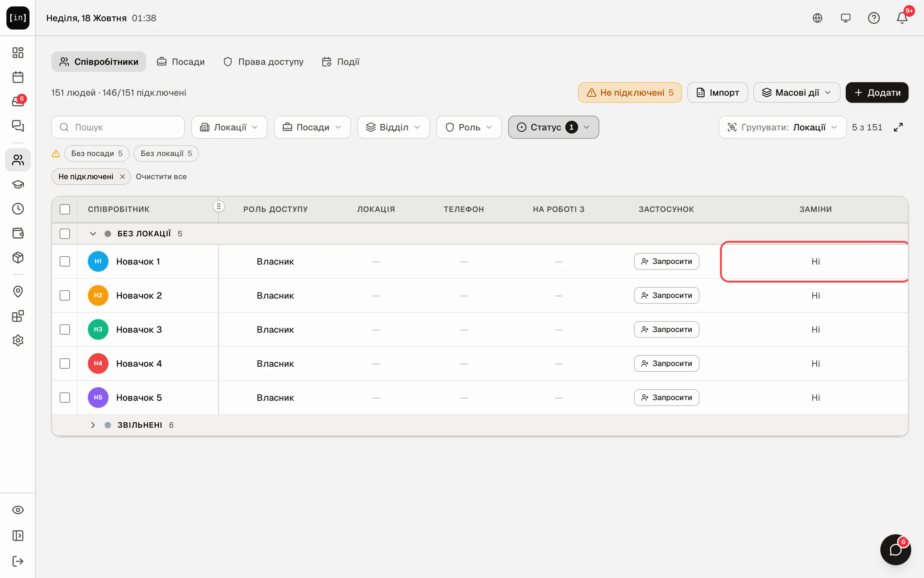Select the checkbox for Новачок 3
This screenshot has height=578, width=924.
65,329
